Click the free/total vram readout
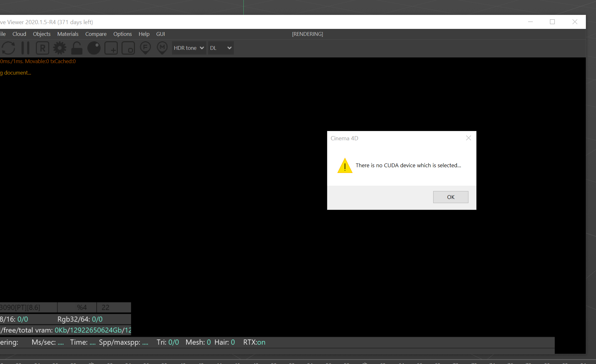This screenshot has height=364, width=596. click(66, 330)
